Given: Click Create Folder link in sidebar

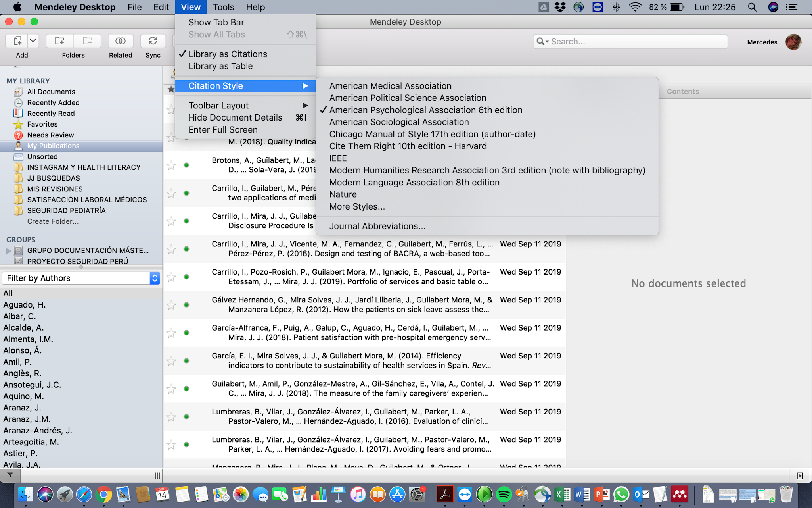Looking at the screenshot, I should 53,221.
